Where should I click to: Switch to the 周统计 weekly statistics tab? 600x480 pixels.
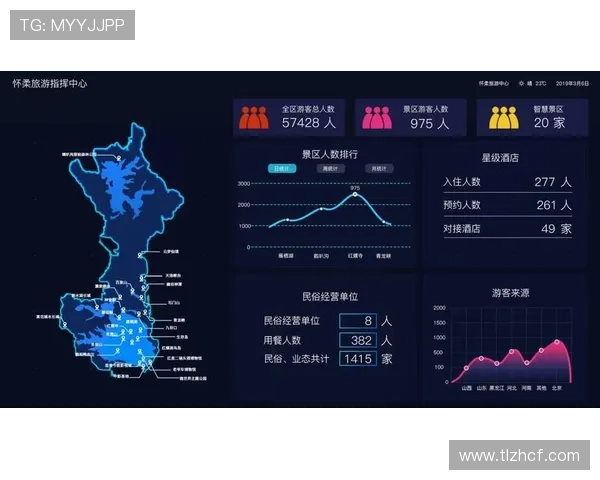click(x=331, y=168)
